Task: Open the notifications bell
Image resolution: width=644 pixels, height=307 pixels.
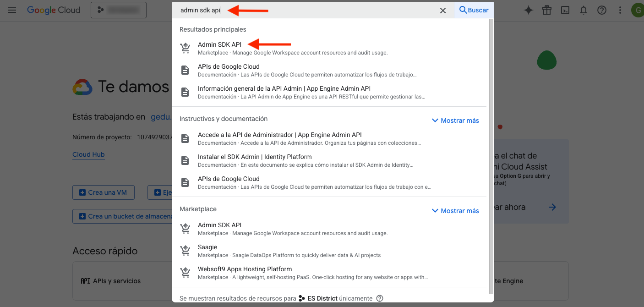Action: 584,10
